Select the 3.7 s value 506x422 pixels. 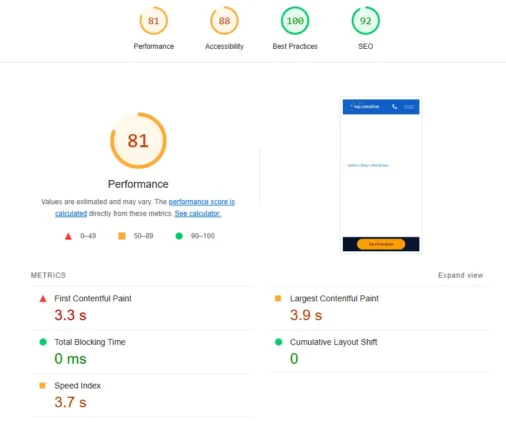tap(70, 402)
